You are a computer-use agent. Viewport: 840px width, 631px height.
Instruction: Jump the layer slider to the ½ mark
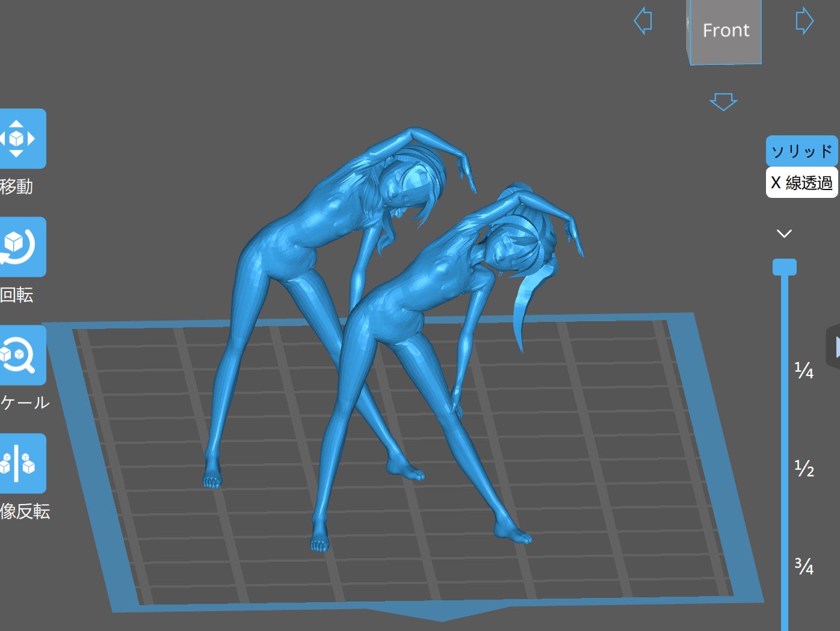pos(804,468)
